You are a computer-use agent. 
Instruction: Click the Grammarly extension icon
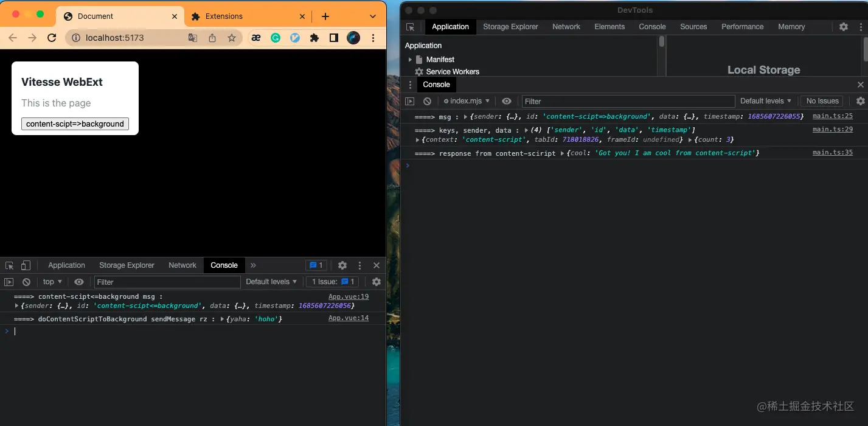coord(276,38)
